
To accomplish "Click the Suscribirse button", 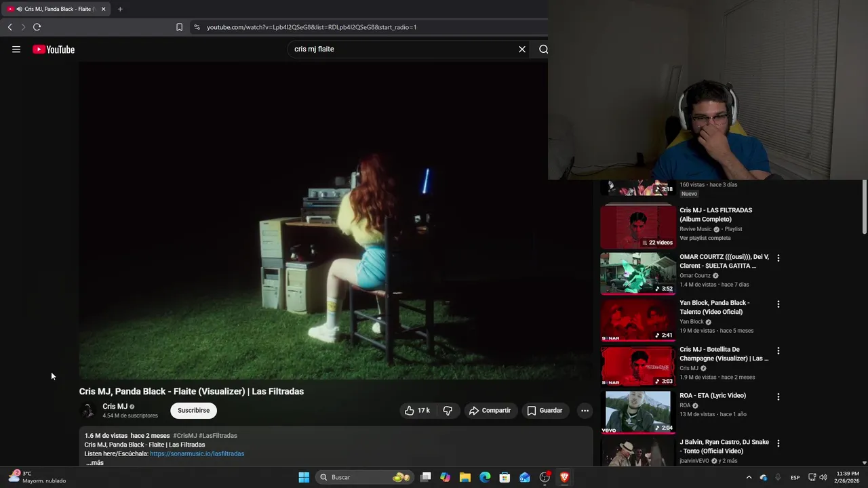I will 193,411.
